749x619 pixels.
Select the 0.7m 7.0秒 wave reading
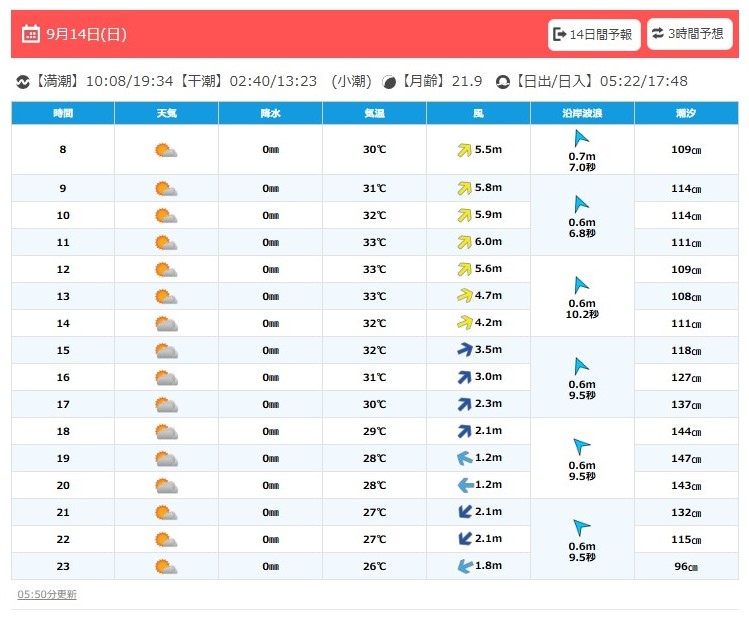pyautogui.click(x=582, y=162)
